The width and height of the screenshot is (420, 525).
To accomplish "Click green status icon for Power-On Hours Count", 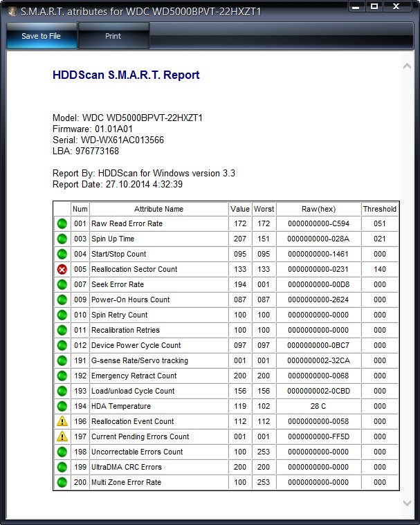I will point(62,300).
